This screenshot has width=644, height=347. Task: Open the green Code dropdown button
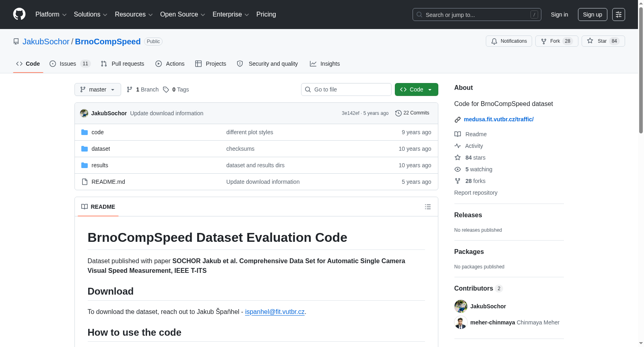[417, 89]
